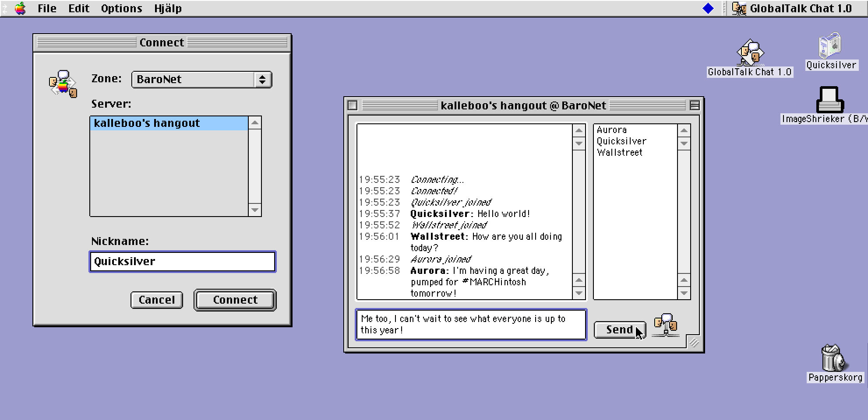Send the chat message
868x420 pixels.
click(x=619, y=330)
